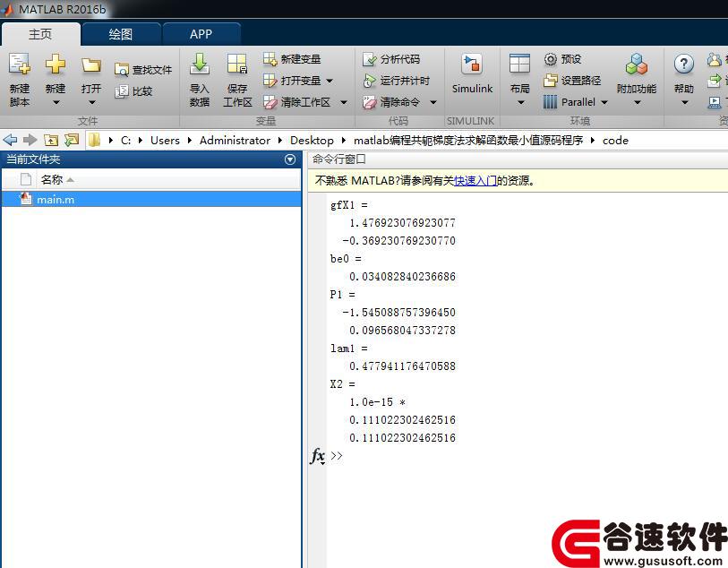Click Compare (比较) files
Screen dimensions: 728x568
point(133,91)
